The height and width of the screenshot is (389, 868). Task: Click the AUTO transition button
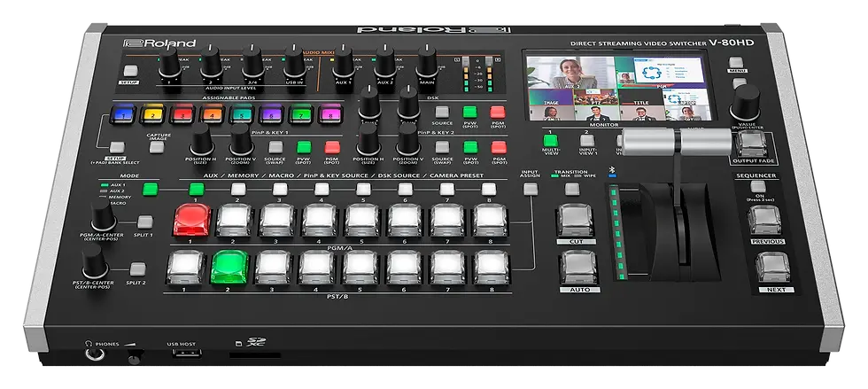pyautogui.click(x=577, y=268)
